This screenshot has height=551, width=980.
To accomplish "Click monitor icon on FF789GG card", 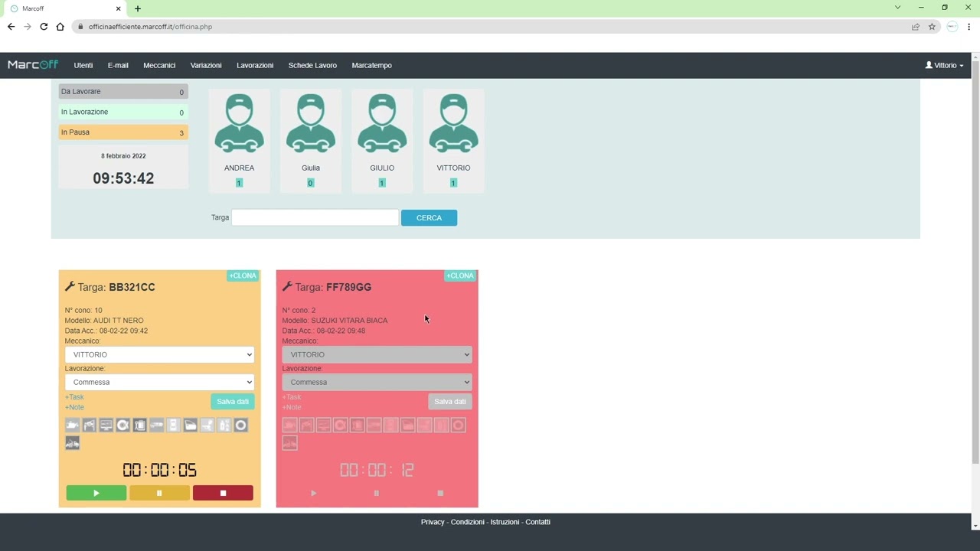I will [324, 425].
